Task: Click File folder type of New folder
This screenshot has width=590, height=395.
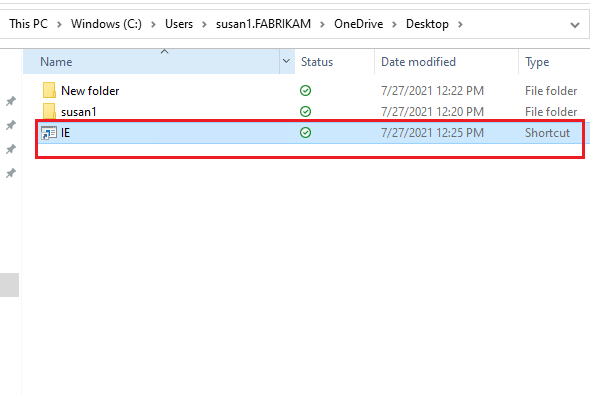Action: click(x=551, y=91)
